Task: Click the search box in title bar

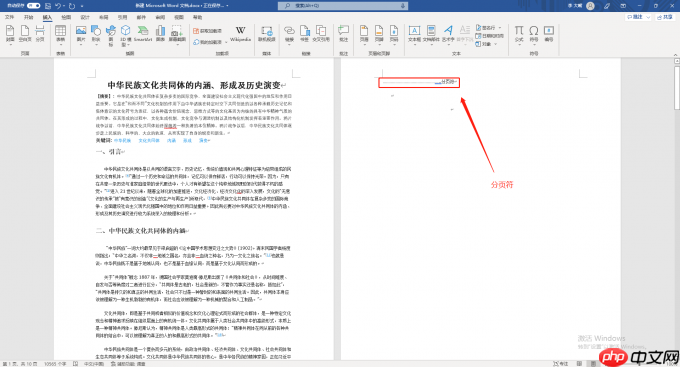Action: coord(343,6)
